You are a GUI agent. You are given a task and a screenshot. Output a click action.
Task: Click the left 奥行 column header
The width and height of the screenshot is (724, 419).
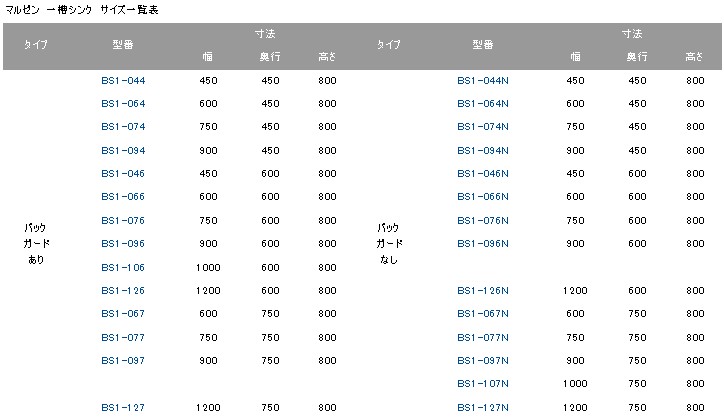270,57
